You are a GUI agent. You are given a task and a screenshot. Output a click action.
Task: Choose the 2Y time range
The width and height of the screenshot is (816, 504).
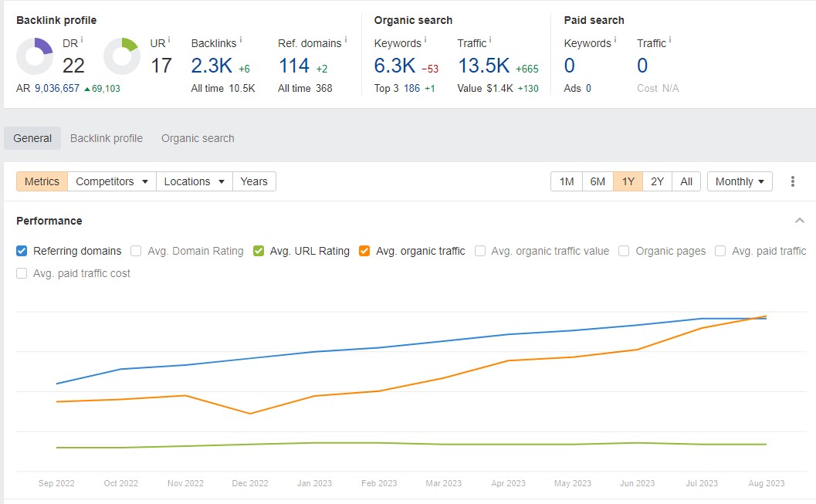(x=657, y=181)
